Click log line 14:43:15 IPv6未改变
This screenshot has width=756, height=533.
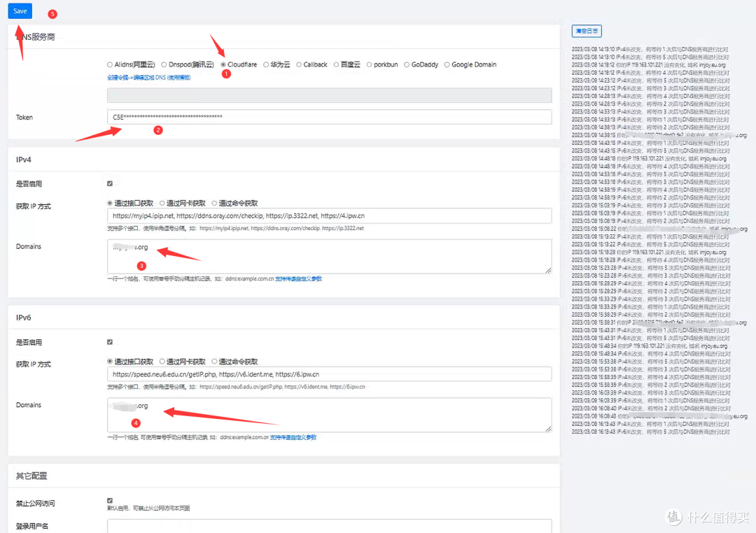650,151
